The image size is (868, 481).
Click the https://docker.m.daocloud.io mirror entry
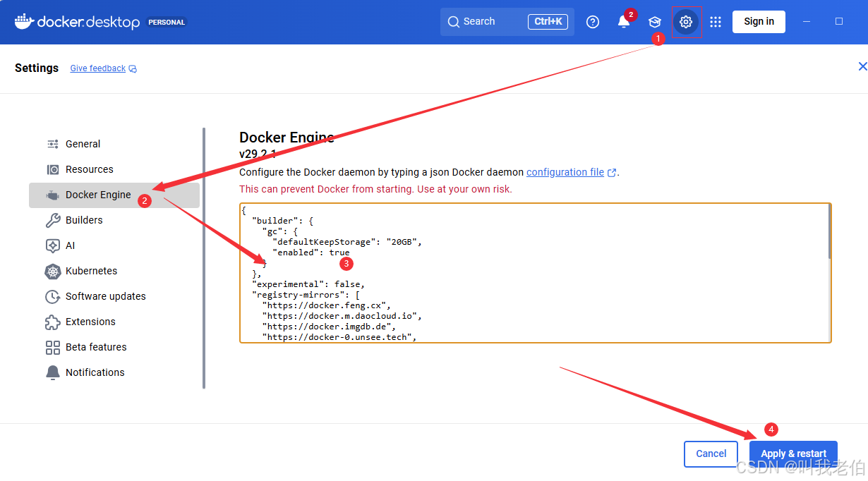click(x=342, y=316)
